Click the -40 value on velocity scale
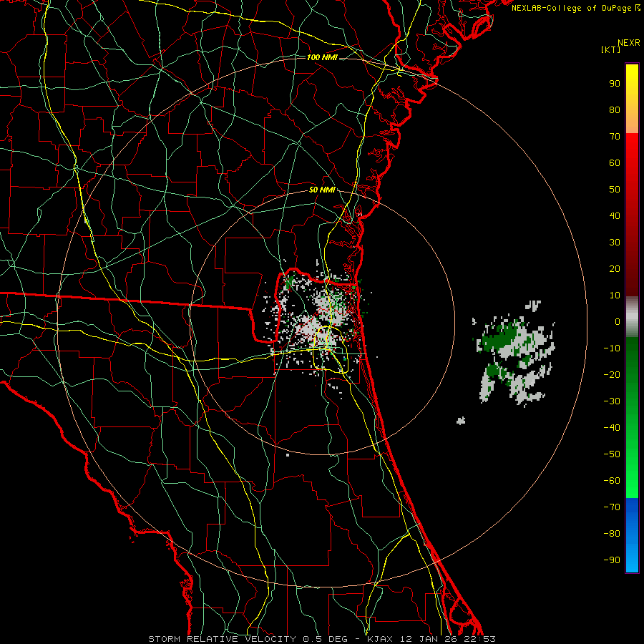Screen dimensions: 644x644 (x=612, y=428)
